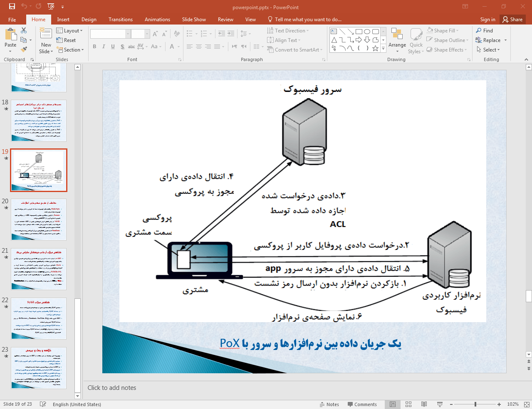This screenshot has width=532, height=409.
Task: Toggle Center paragraph alignment
Action: coord(199,47)
